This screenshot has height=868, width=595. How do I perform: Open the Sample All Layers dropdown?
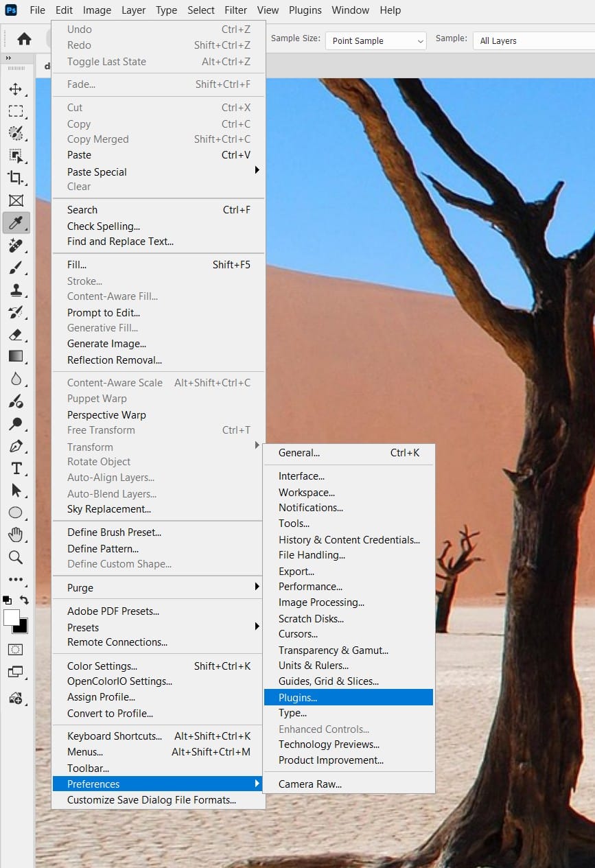pos(534,40)
